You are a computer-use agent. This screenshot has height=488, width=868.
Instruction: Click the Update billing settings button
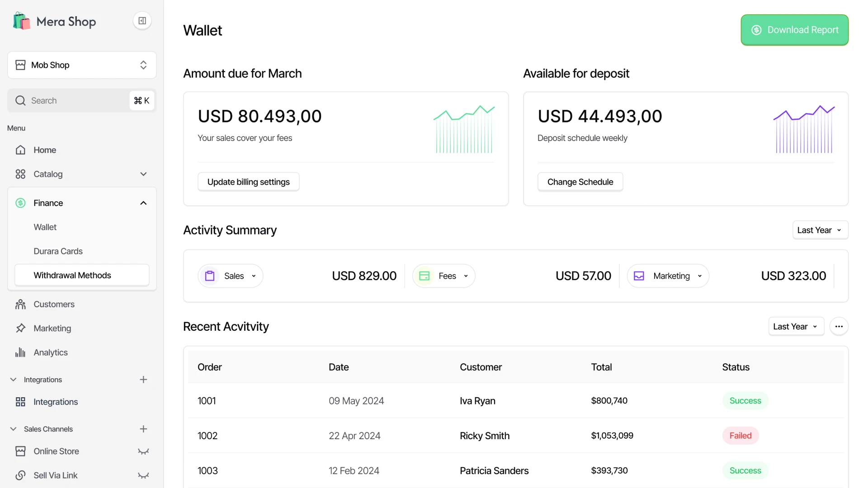(x=248, y=182)
